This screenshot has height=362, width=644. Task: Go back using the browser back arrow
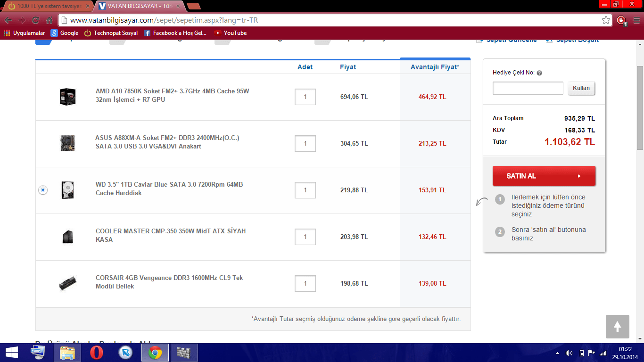pyautogui.click(x=8, y=20)
